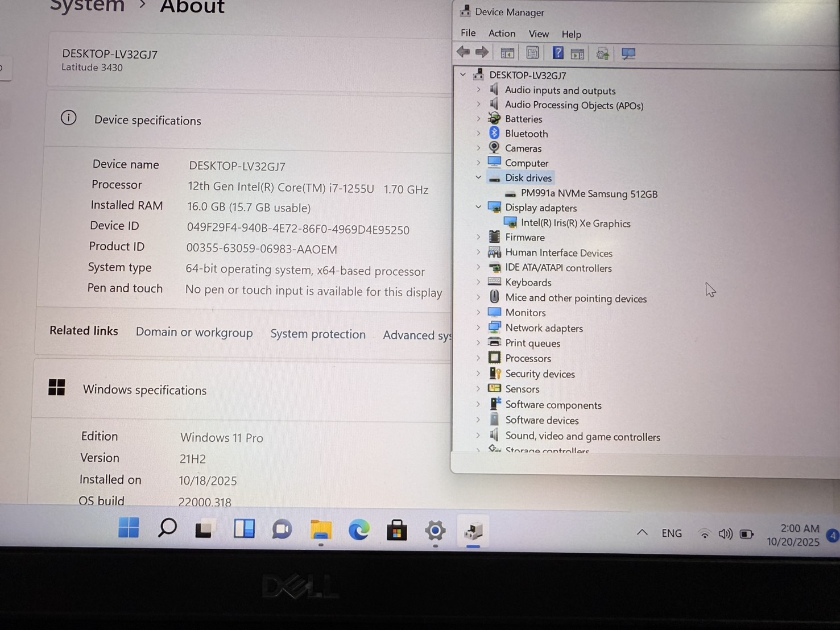Click the blue Help question mark icon
The height and width of the screenshot is (630, 840).
pos(558,53)
